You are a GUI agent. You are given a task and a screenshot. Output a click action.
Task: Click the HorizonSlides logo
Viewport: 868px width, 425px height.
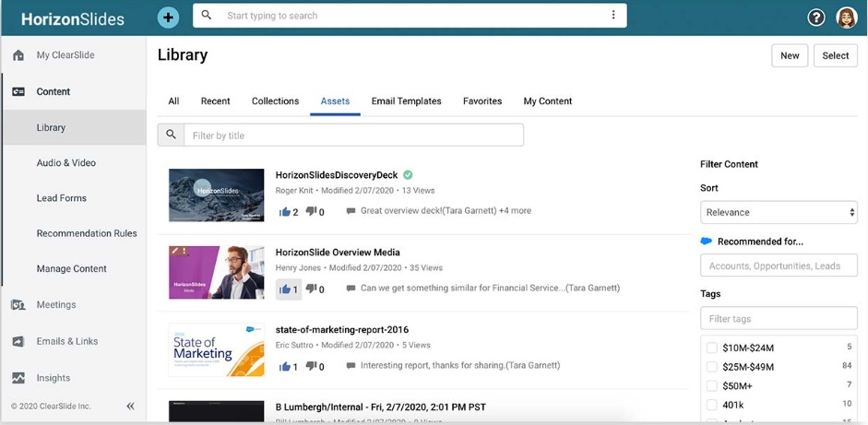click(x=73, y=18)
